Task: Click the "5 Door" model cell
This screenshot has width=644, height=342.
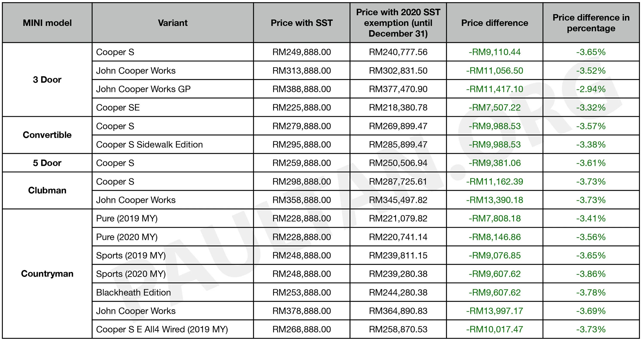Action: click(47, 163)
